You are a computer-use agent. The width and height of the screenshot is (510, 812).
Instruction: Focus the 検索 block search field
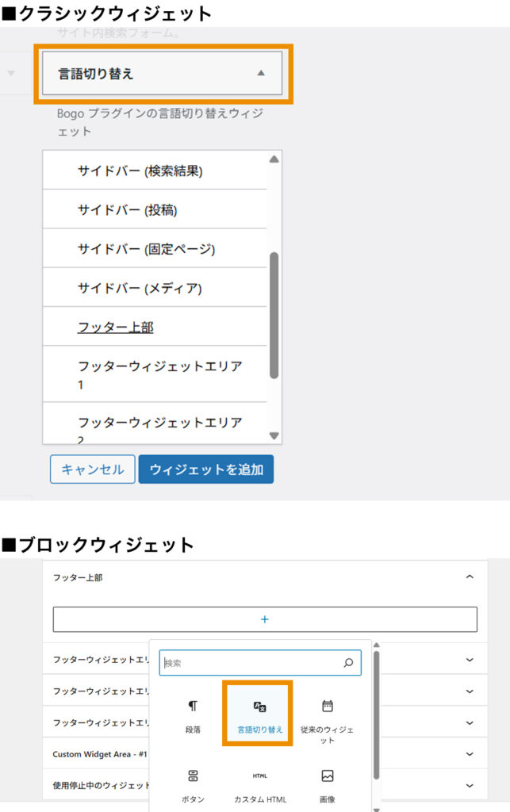(x=250, y=663)
